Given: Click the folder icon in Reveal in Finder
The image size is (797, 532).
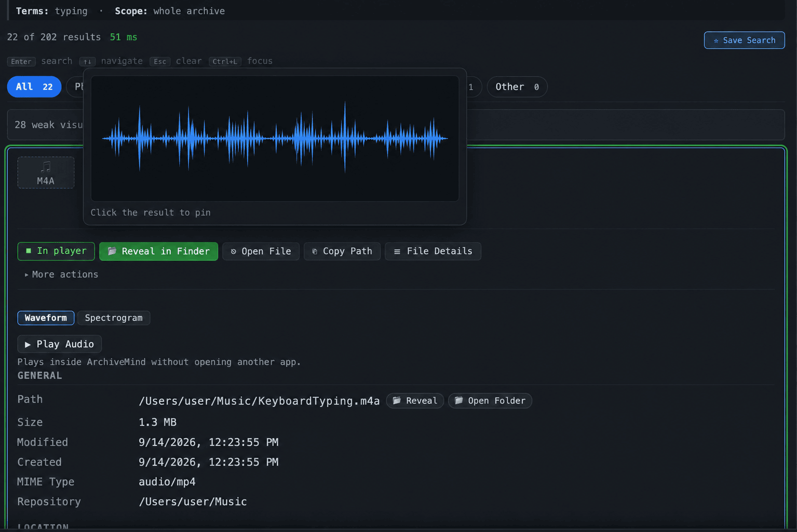Looking at the screenshot, I should pos(112,251).
